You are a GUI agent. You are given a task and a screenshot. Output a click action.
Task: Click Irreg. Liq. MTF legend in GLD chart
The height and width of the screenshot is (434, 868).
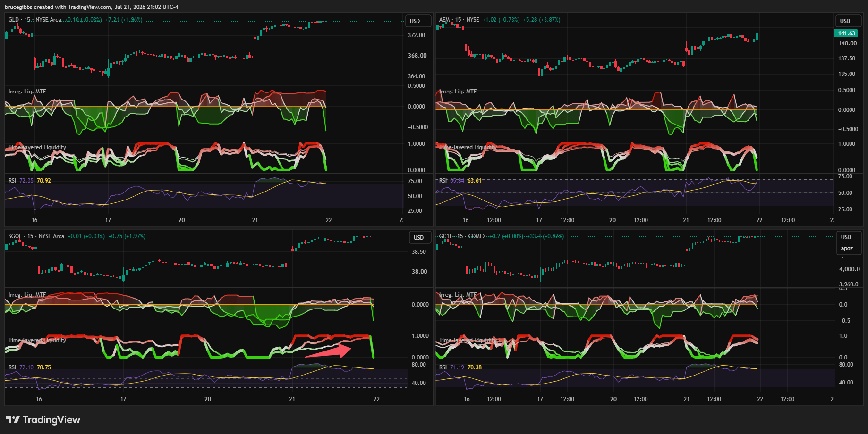(x=27, y=92)
